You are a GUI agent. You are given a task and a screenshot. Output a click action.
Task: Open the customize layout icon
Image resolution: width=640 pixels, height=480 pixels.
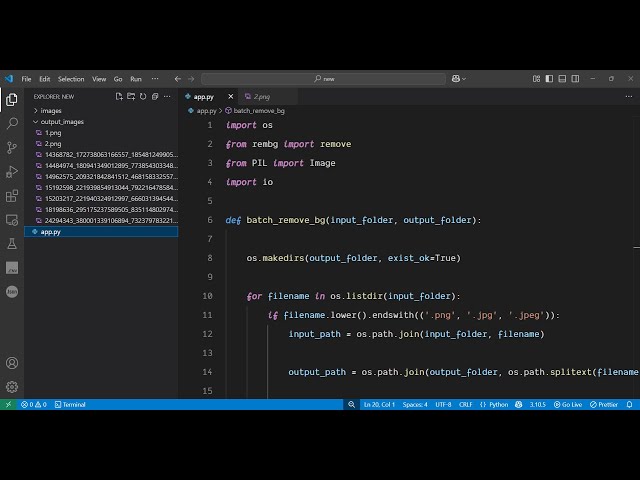[x=536, y=79]
